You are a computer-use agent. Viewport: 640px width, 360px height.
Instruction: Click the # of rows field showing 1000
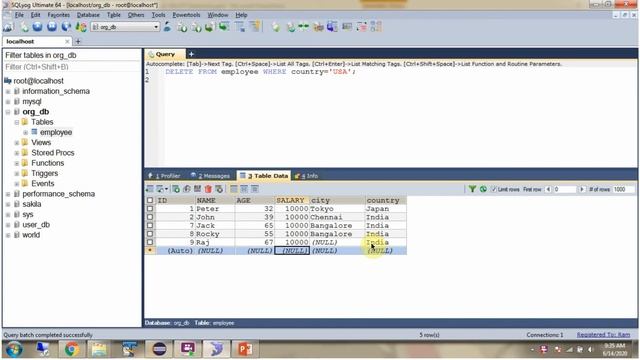click(624, 189)
